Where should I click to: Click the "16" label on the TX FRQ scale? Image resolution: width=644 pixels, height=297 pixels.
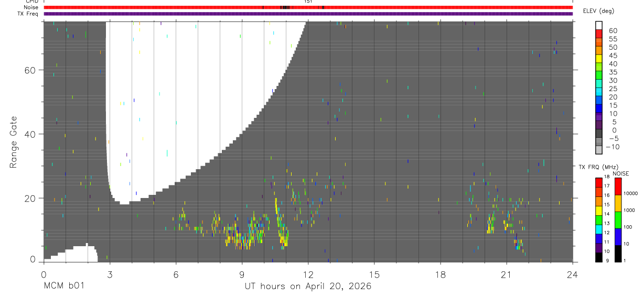point(607,195)
